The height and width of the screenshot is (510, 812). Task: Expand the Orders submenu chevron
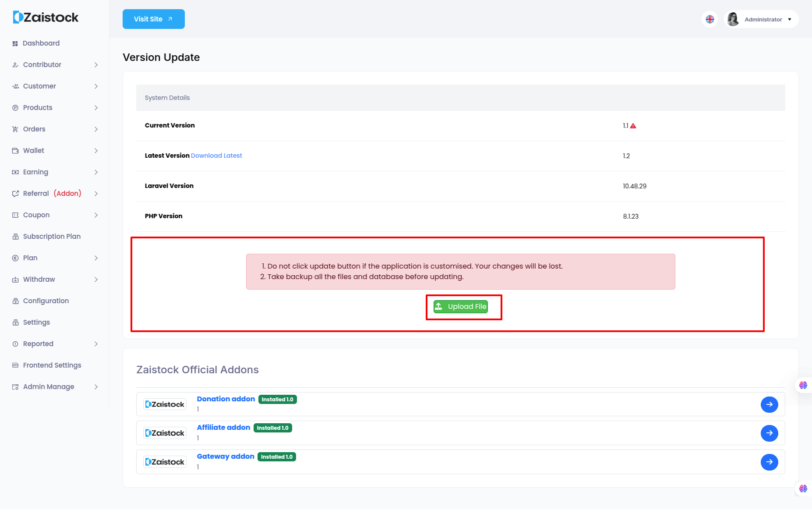point(96,129)
